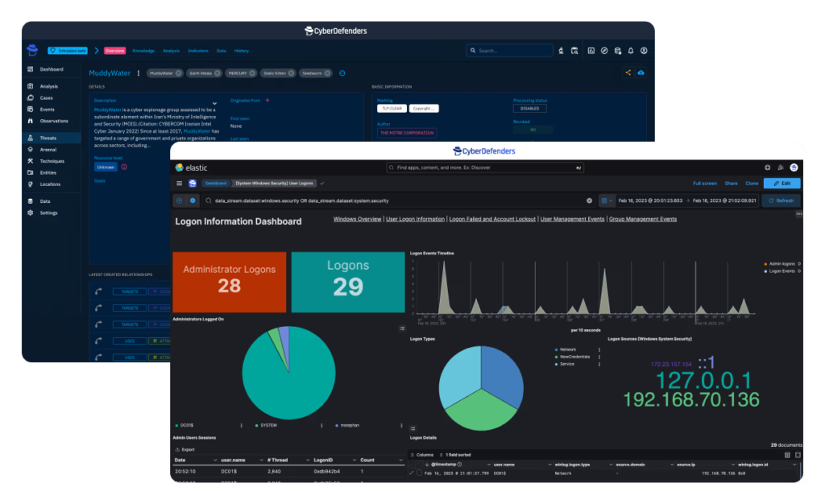The height and width of the screenshot is (504, 825).
Task: Click the red Administrator Logons metric tile
Action: [229, 281]
